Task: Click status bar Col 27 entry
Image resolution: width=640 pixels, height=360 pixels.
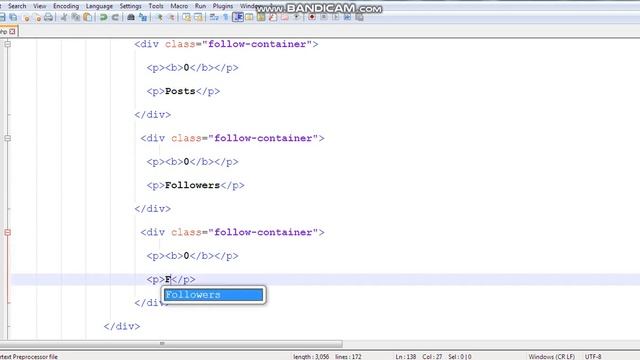Action: pos(432,357)
